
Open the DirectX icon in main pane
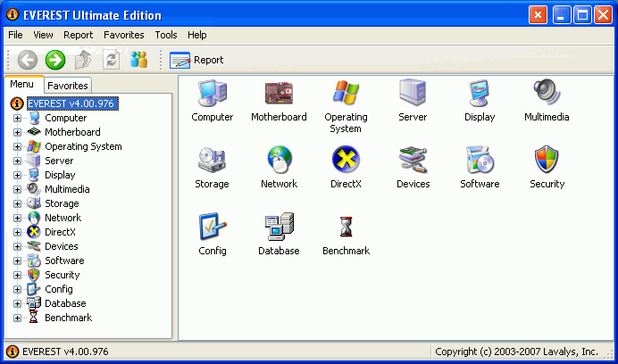[346, 159]
